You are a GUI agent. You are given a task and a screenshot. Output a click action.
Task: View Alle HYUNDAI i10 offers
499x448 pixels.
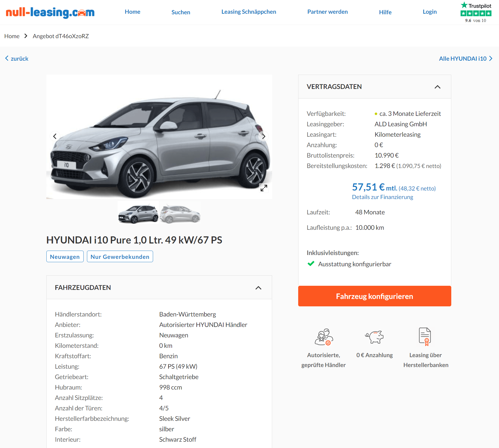coord(466,58)
